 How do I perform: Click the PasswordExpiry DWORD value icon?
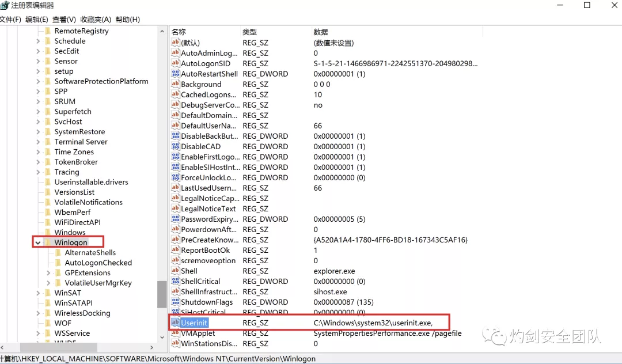(x=175, y=218)
